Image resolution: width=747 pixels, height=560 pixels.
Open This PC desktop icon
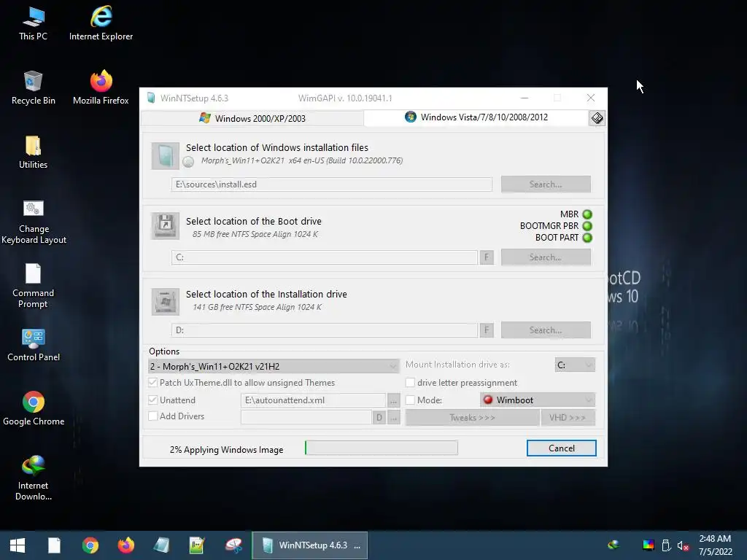click(33, 24)
